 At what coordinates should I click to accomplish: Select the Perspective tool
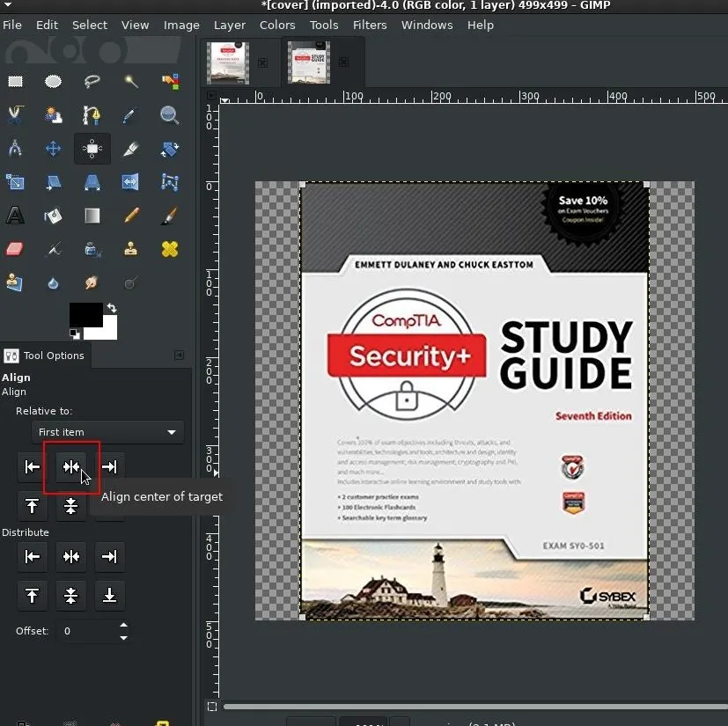(92, 182)
